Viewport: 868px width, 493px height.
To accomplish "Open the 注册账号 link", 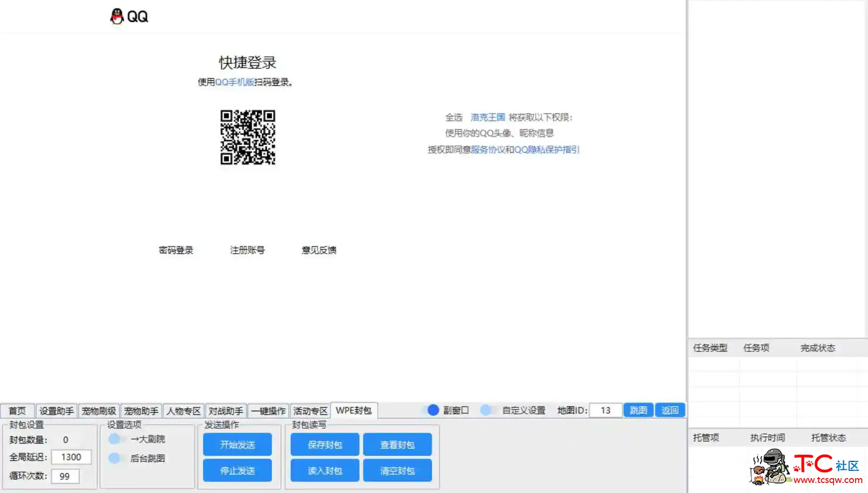I will pos(247,250).
